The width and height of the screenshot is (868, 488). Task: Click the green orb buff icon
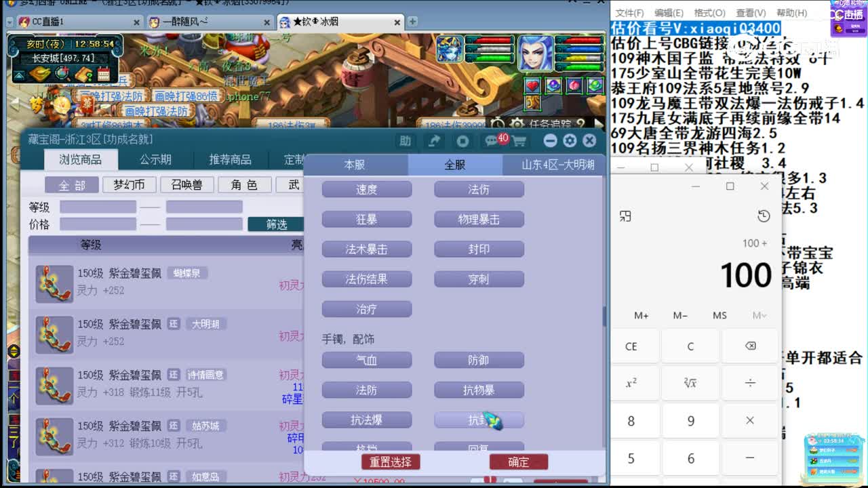click(595, 85)
